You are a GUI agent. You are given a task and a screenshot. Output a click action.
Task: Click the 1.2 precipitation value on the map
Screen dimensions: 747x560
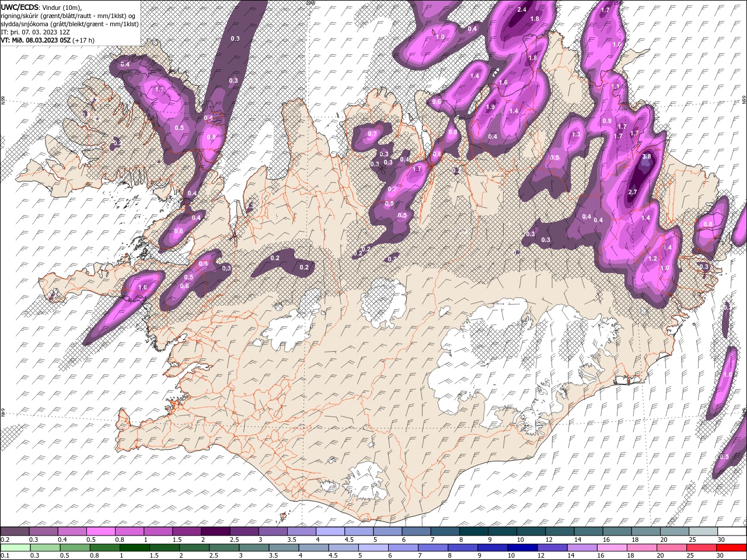pyautogui.click(x=652, y=258)
